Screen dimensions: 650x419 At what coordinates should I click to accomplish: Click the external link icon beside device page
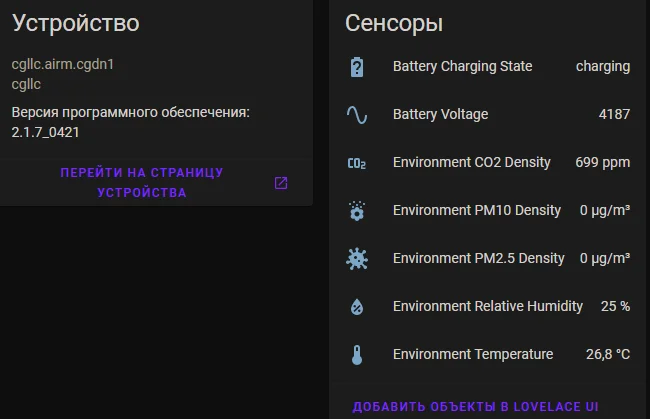coord(281,183)
